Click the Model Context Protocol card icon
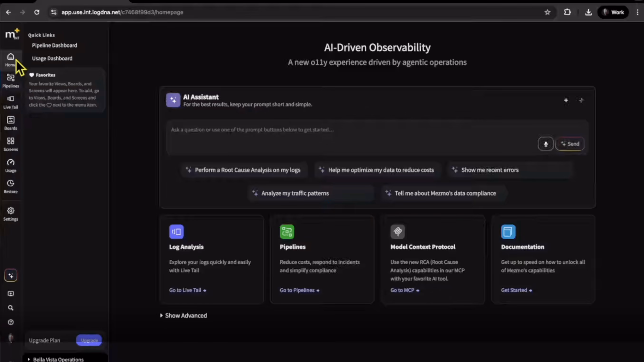Viewport: 644px width, 362px height. tap(398, 232)
